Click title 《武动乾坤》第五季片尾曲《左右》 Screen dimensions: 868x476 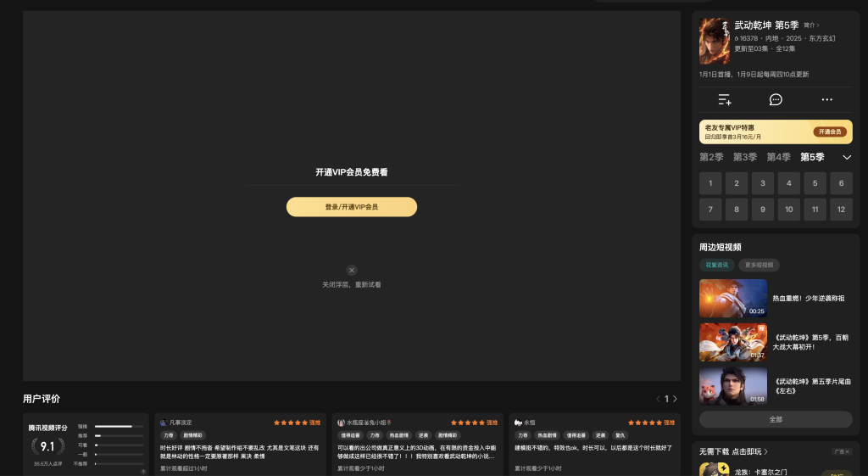coord(811,386)
